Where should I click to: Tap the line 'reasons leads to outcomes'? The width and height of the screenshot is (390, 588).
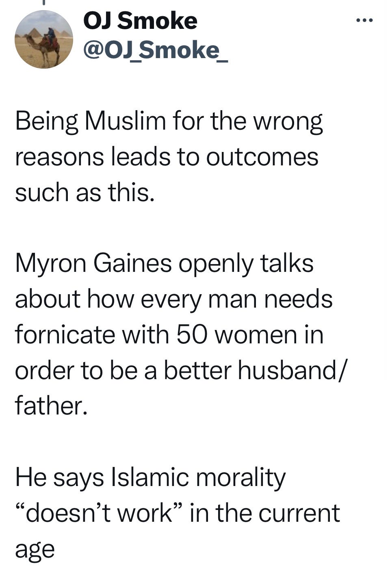coord(167,157)
